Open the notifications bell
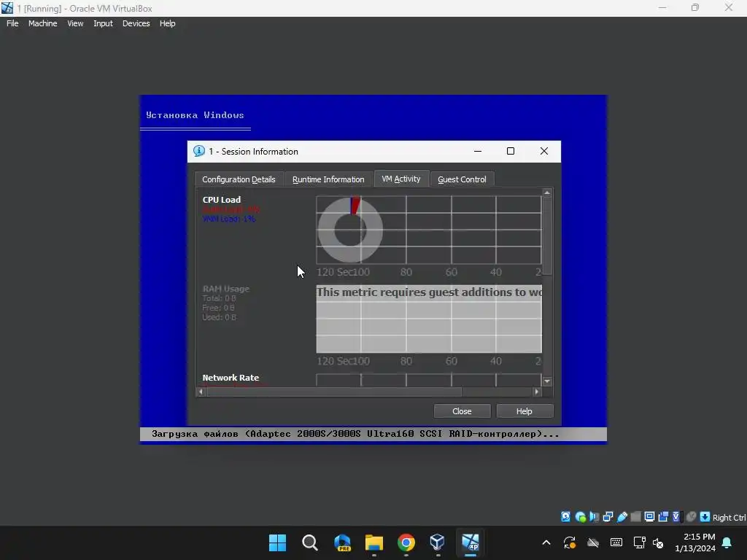747x560 pixels. click(727, 542)
